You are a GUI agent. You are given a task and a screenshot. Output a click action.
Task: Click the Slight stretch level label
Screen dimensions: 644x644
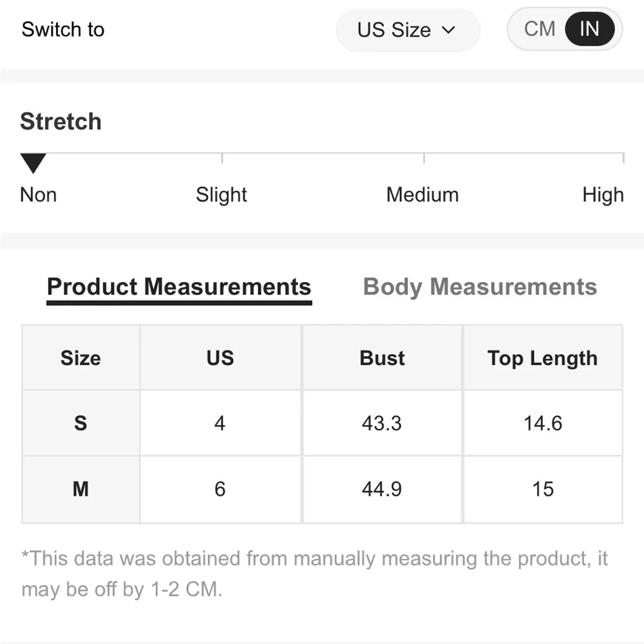point(222,194)
